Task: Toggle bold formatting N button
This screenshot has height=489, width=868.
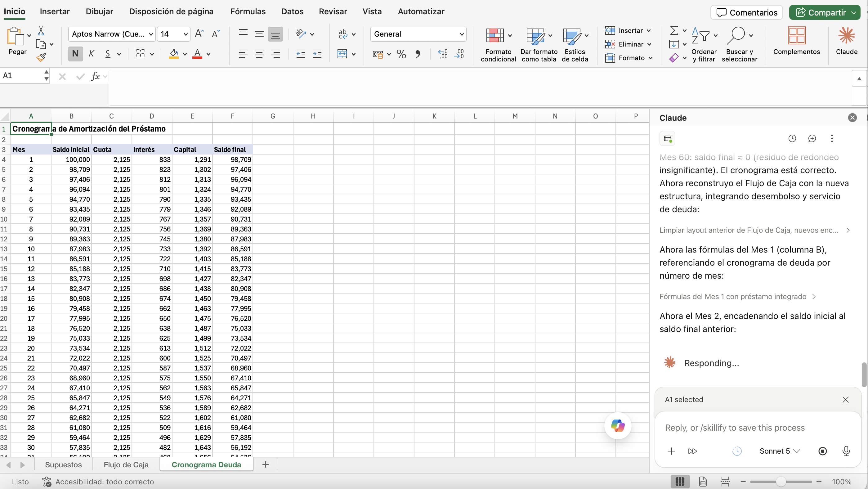Action: coord(75,54)
